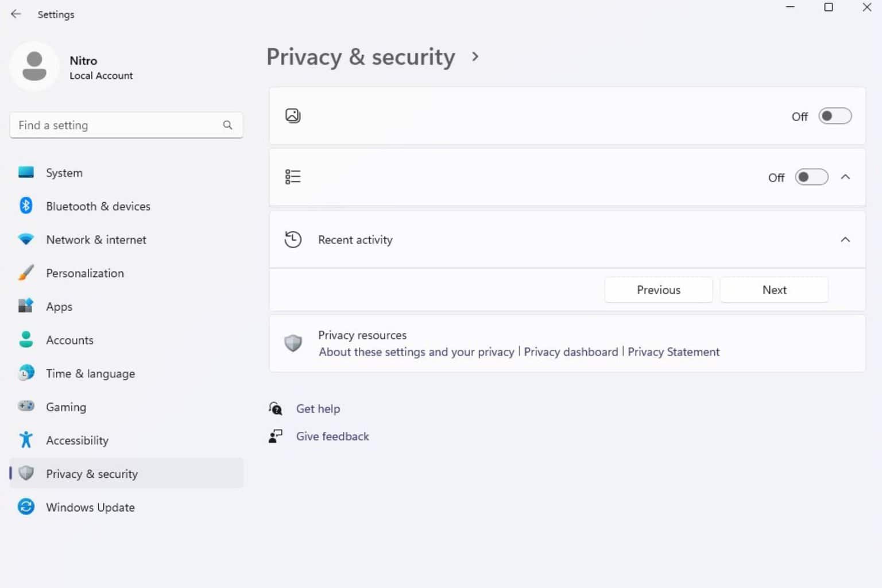Select Bluetooth & devices in sidebar

click(x=98, y=206)
